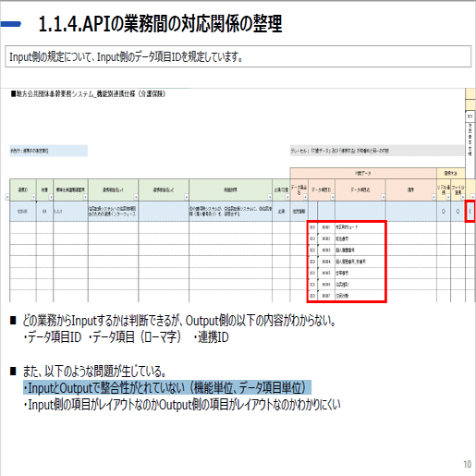The height and width of the screenshot is (476, 476).
Task: Select the slide title 1.1.4.APIの業務間の対応関係の整理
Action: [160, 24]
